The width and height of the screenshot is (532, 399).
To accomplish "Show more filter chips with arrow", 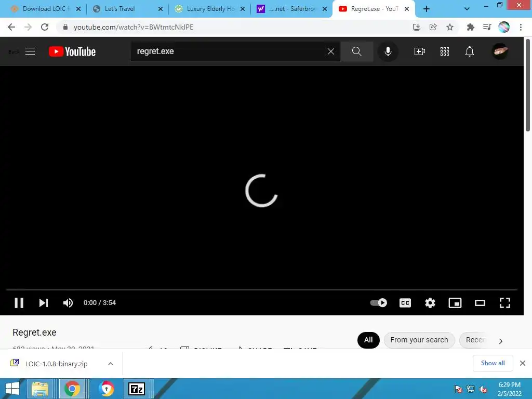I will point(500,341).
